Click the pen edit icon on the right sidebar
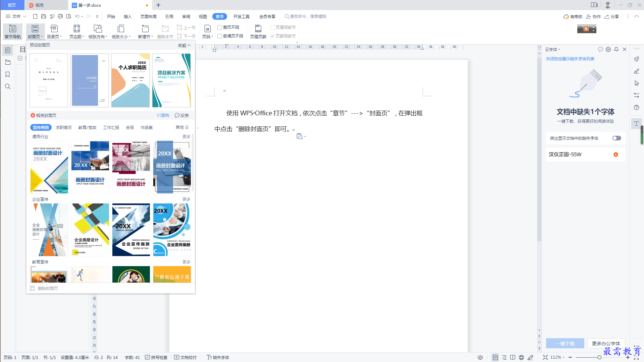 click(636, 71)
